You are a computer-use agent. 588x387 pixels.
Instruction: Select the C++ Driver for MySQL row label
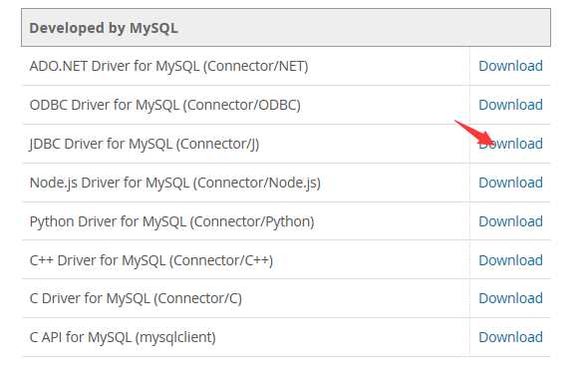point(151,260)
